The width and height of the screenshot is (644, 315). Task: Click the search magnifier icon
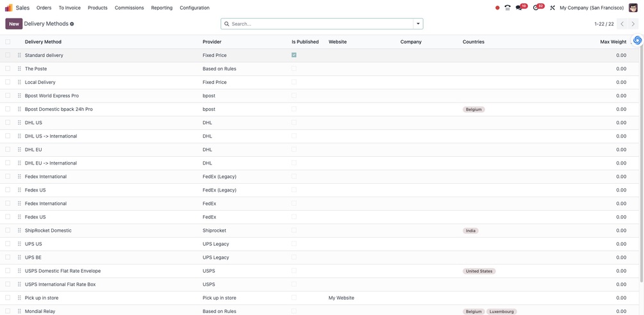click(227, 24)
